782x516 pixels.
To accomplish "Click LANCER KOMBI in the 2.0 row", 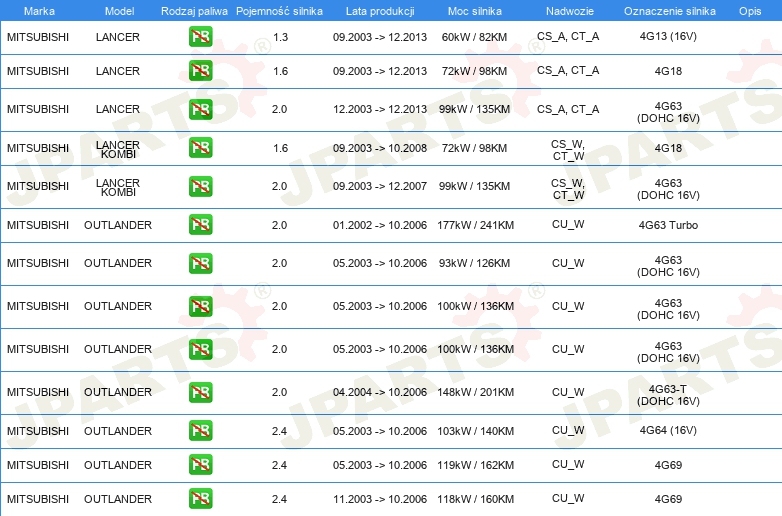I will 118,187.
